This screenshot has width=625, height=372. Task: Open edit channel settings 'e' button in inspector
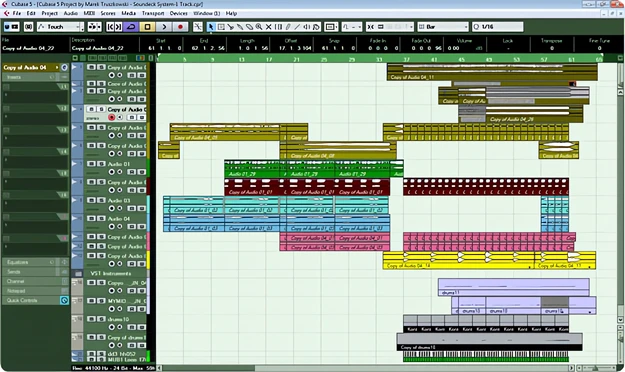(x=64, y=67)
